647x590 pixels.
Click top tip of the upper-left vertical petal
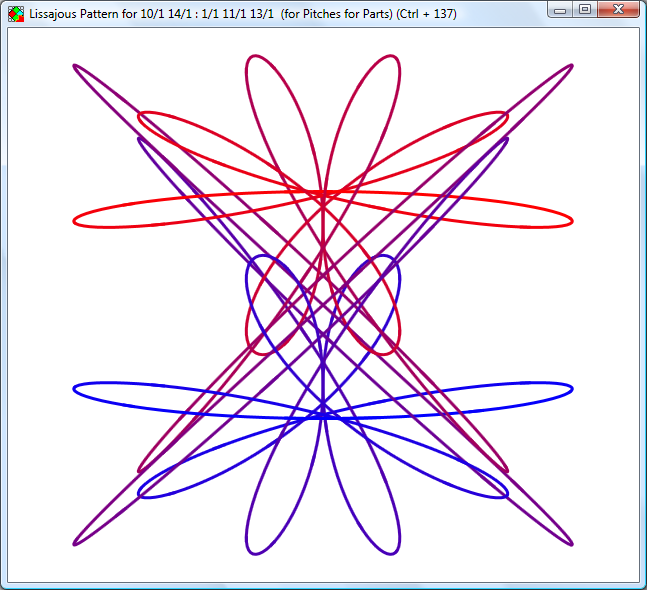[258, 57]
